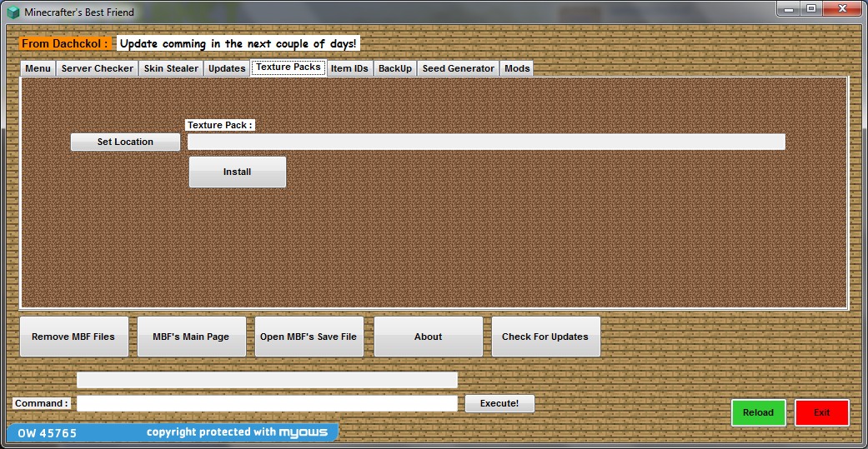Open MBF's Save File

(x=309, y=337)
